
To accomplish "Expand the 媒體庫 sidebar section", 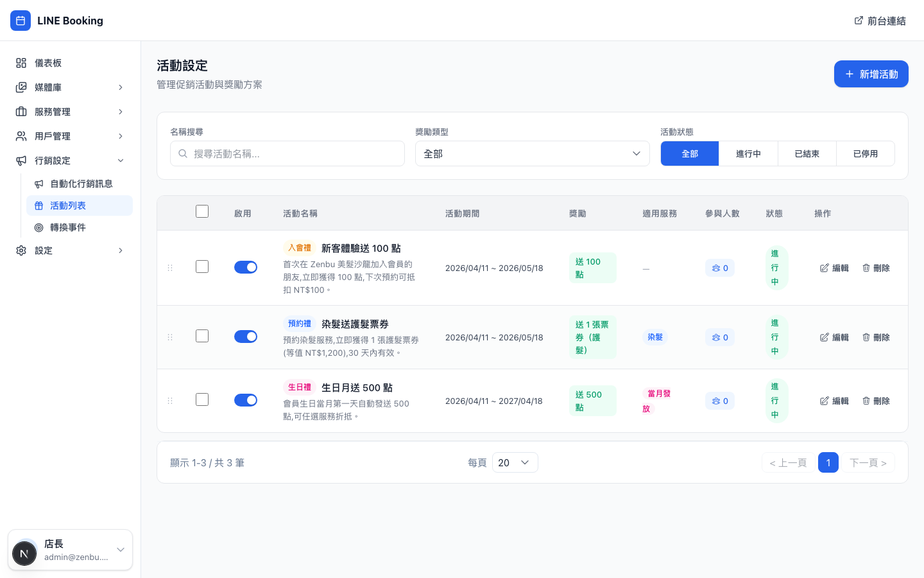I will [x=70, y=87].
